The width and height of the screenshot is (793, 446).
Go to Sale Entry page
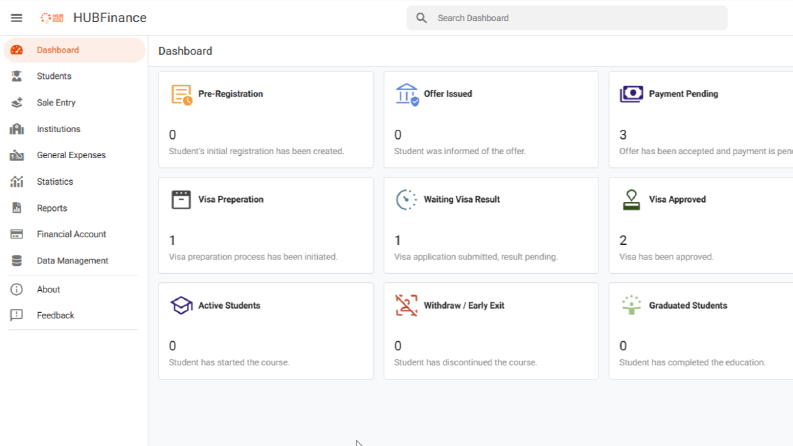pos(74,103)
